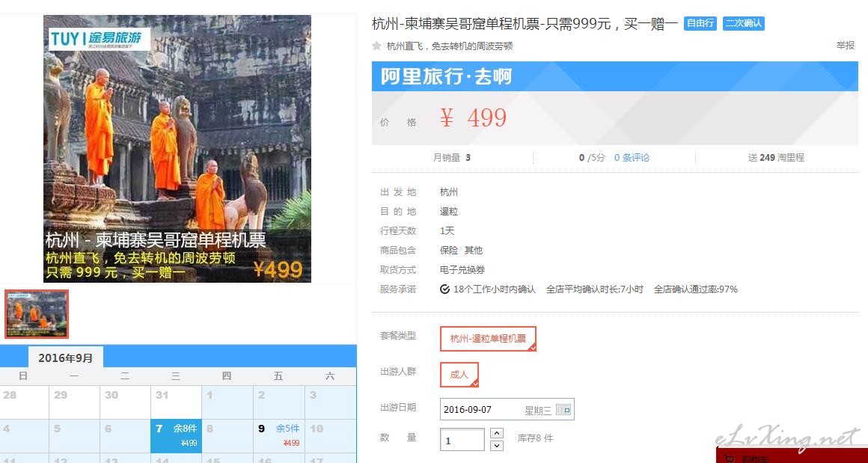The image size is (868, 463).
Task: Click the 18个工作小时内确认 checkmark icon
Action: (x=444, y=289)
